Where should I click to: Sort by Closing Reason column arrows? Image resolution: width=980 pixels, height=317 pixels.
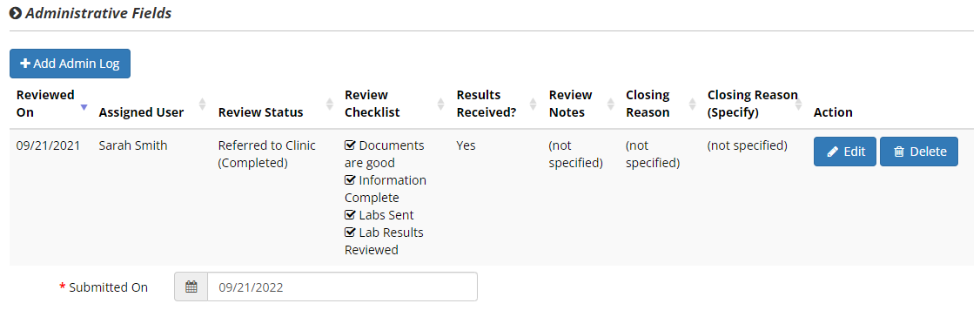(692, 104)
